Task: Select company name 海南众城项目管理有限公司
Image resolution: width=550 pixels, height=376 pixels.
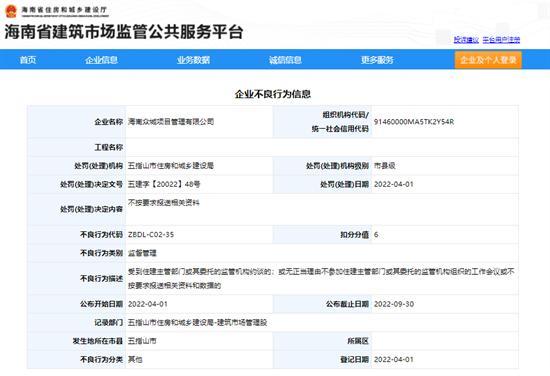Action: point(171,122)
